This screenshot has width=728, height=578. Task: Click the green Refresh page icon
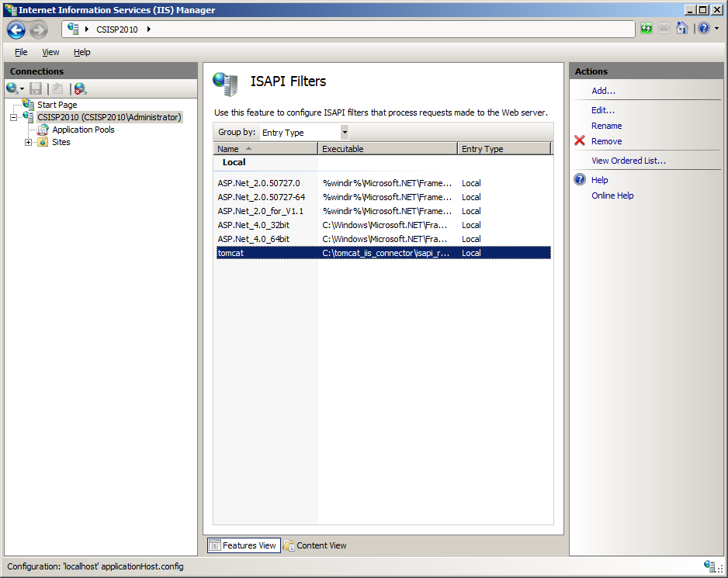pyautogui.click(x=647, y=29)
